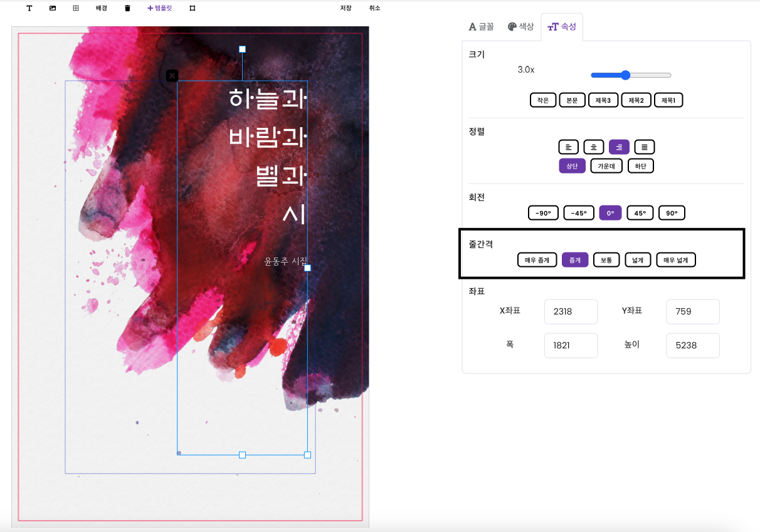
Task: Choose the 제목2 size preset
Action: point(636,100)
